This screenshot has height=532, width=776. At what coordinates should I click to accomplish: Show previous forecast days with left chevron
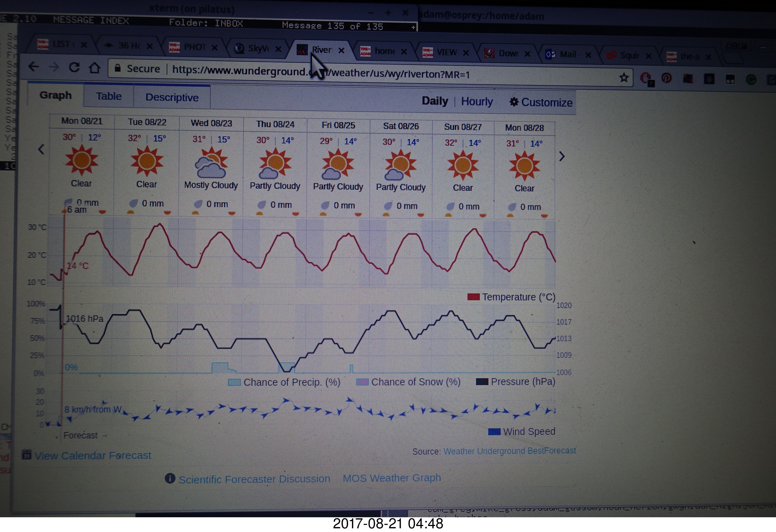41,149
